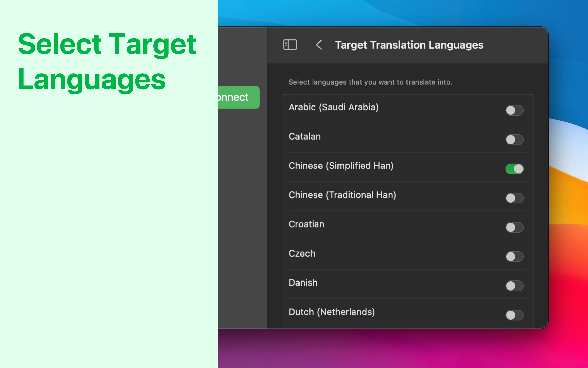Click the 'Select languages that you want' description
Screen dimensions: 588x368
(370, 82)
